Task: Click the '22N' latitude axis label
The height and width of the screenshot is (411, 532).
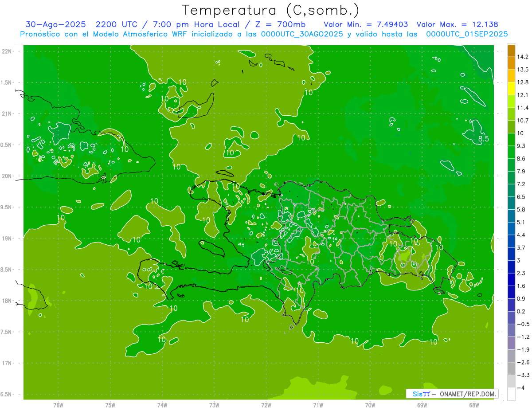Action: (x=7, y=51)
